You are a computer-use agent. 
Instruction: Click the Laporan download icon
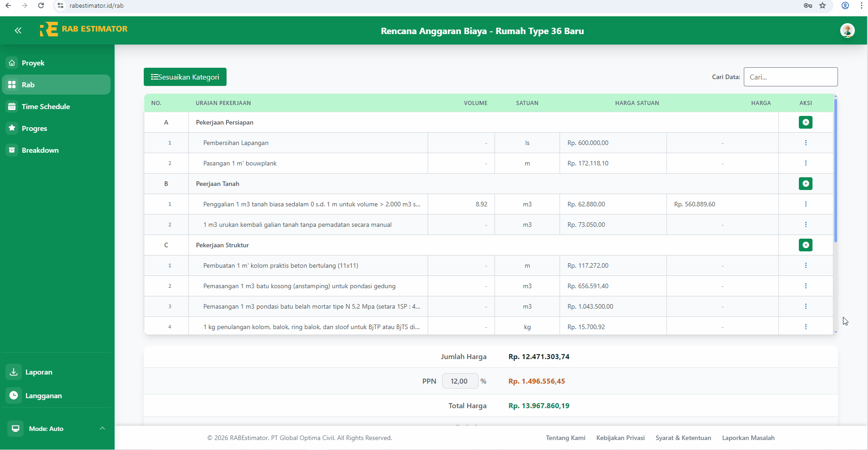tap(13, 371)
